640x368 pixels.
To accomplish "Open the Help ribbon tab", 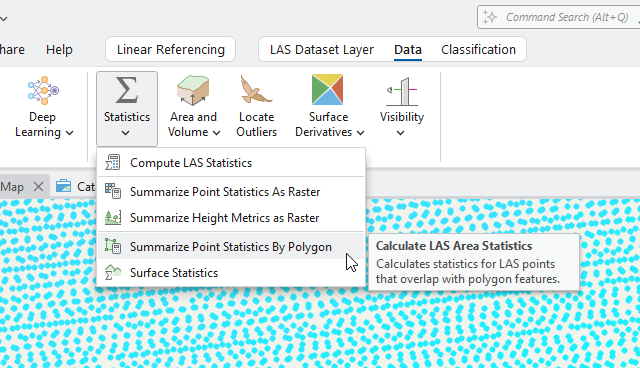I will [59, 49].
